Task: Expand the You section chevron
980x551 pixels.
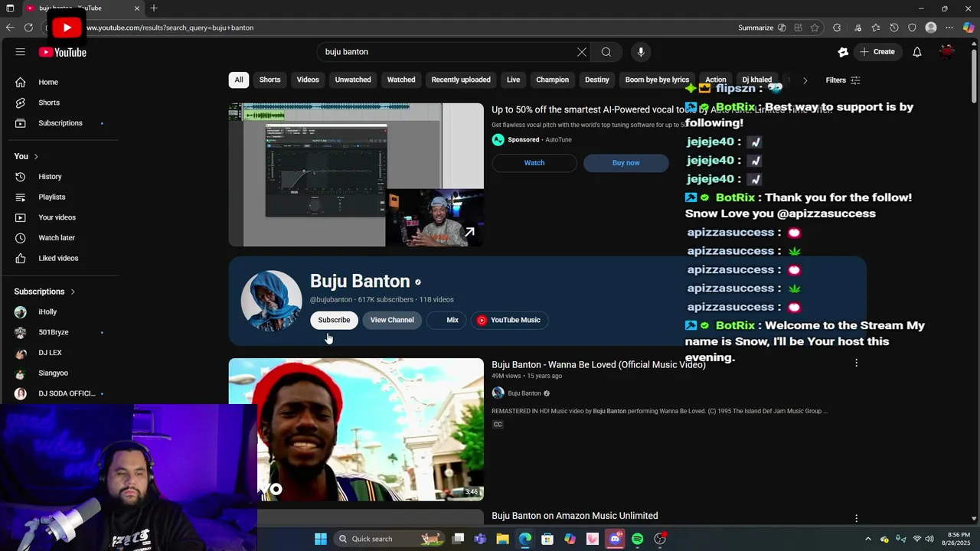Action: click(36, 156)
